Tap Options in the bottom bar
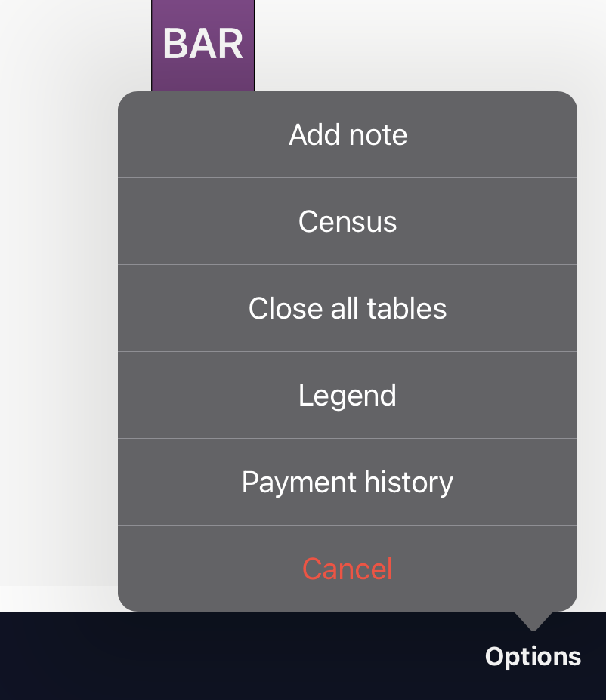The width and height of the screenshot is (606, 700). pos(533,657)
